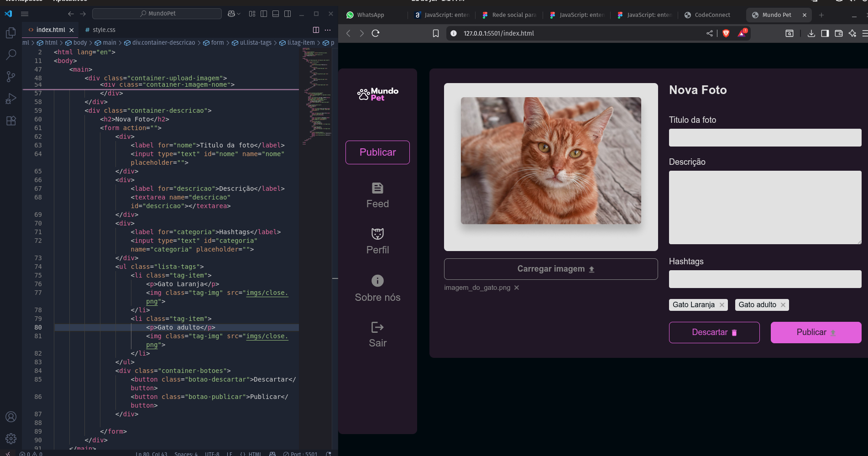
Task: Click the orange cat photo preview
Action: [551, 161]
